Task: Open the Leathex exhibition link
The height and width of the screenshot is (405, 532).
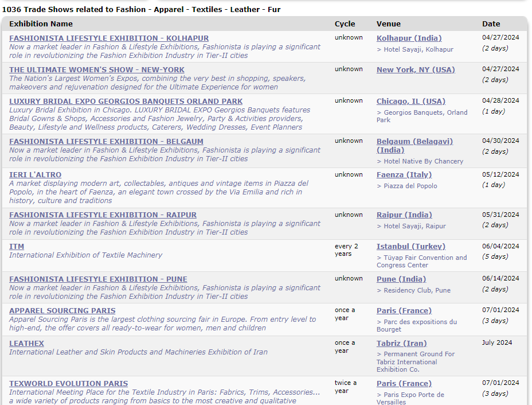Action: tap(26, 344)
